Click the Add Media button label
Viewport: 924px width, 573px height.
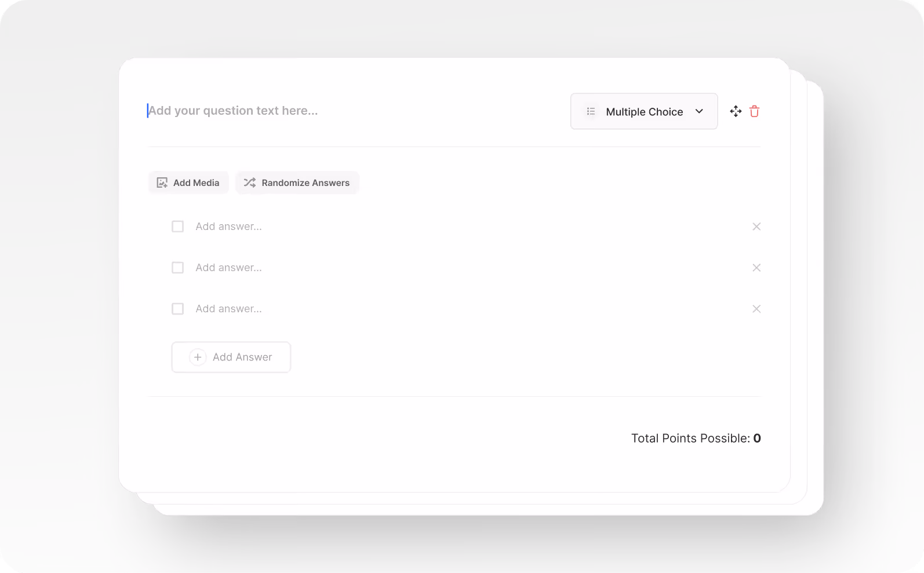click(x=197, y=183)
